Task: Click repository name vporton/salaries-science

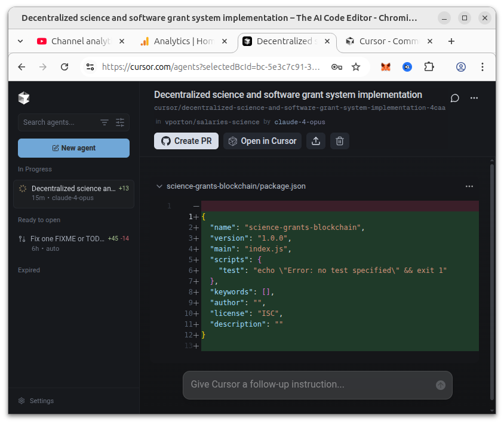Action: (x=212, y=122)
